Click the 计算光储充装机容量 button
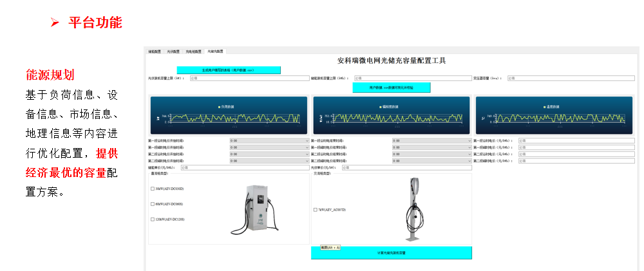The height and width of the screenshot is (271, 644). (391, 253)
